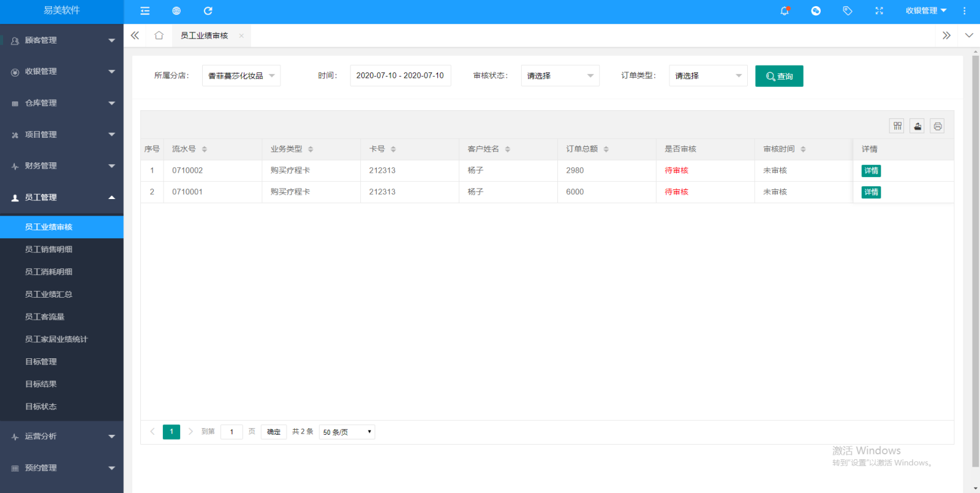Click the tag icon in top bar
Viewport: 980px width, 493px height.
tap(848, 11)
